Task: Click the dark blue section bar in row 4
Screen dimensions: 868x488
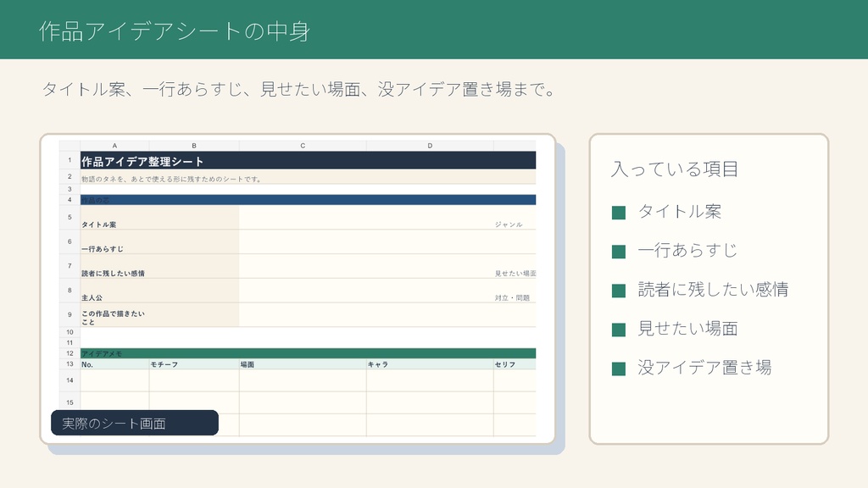Action: 308,200
